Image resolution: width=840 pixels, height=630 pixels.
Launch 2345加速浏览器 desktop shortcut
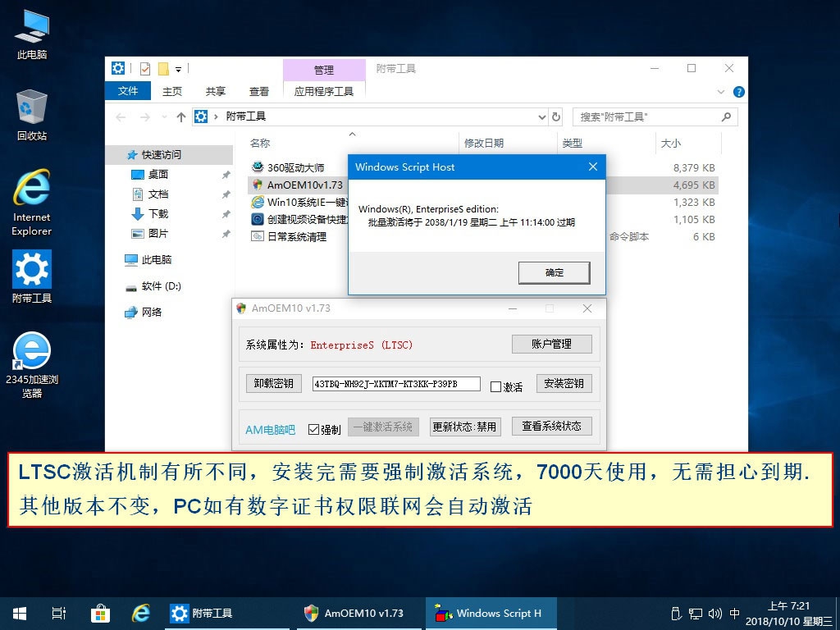click(x=32, y=365)
